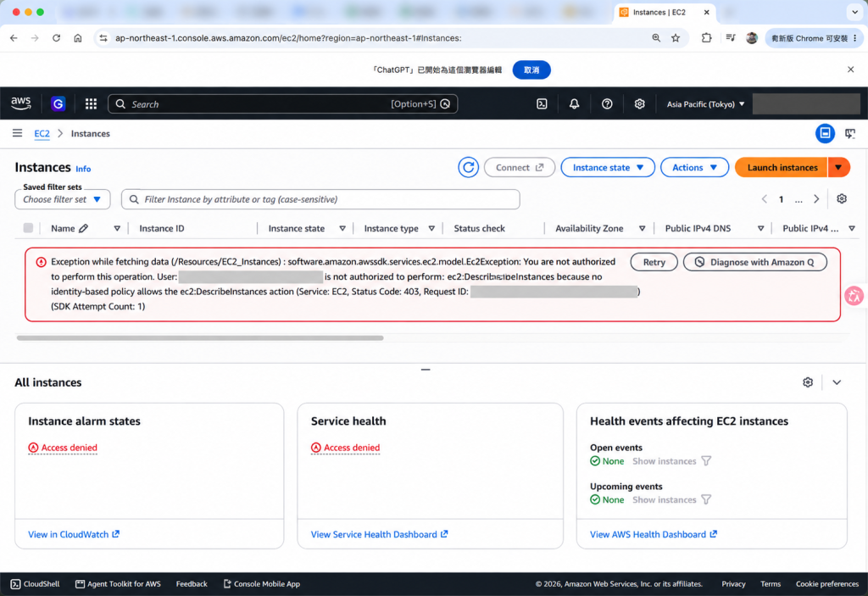The height and width of the screenshot is (596, 868).
Task: Go to browser home page icon
Action: pos(77,38)
